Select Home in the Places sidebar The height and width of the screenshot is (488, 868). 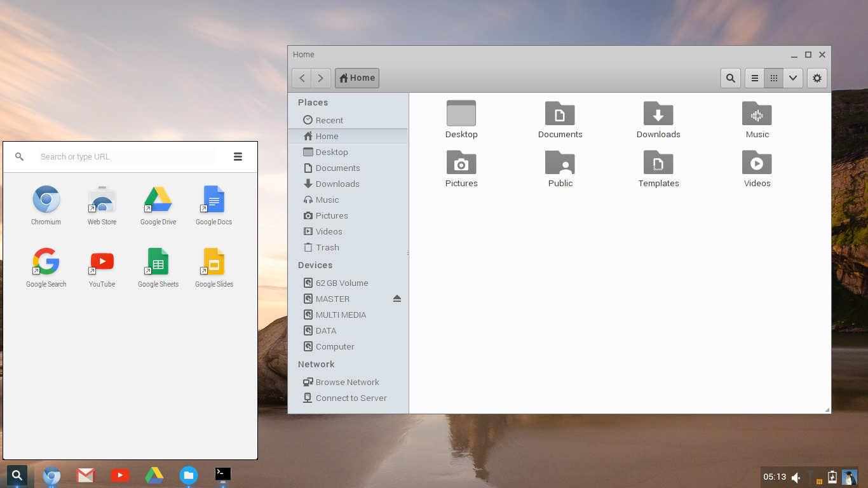point(348,136)
